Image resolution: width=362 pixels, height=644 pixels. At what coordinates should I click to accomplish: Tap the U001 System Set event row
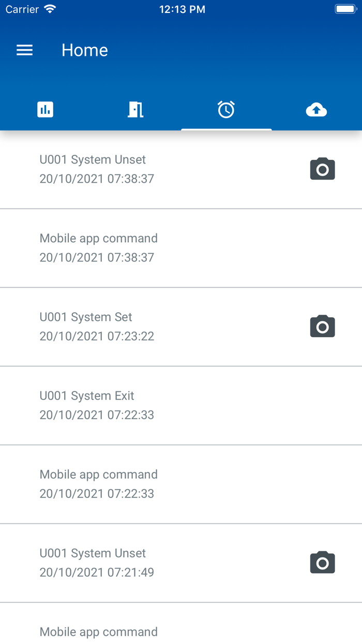click(155, 326)
